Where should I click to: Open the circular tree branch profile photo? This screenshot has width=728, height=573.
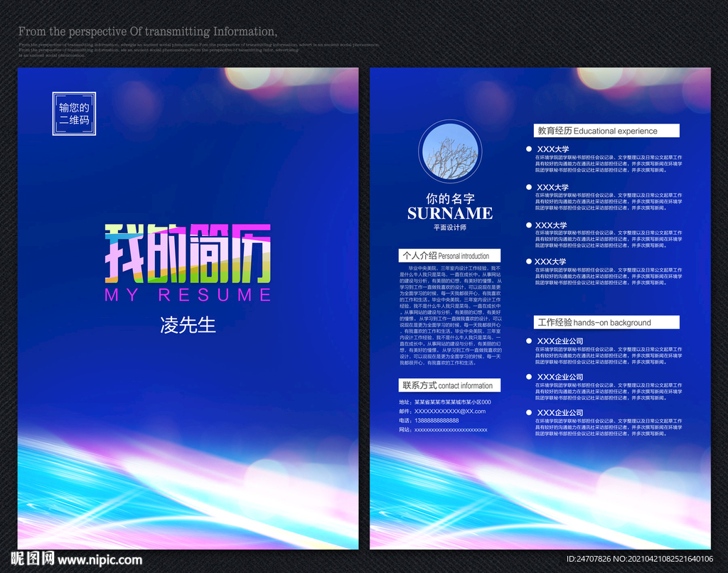point(450,152)
